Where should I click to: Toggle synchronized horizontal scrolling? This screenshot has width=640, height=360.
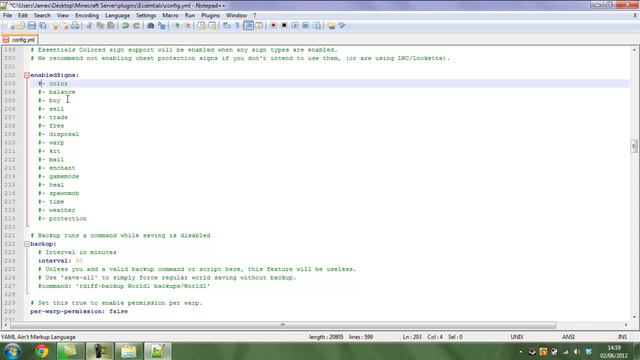click(212, 26)
